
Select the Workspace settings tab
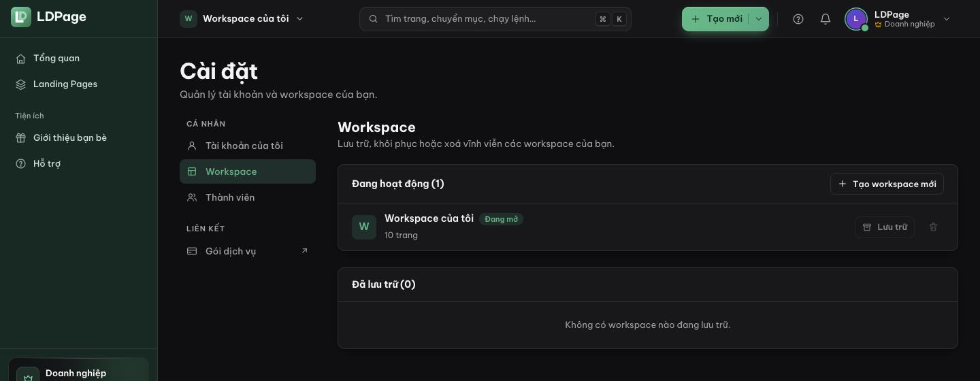(x=248, y=172)
